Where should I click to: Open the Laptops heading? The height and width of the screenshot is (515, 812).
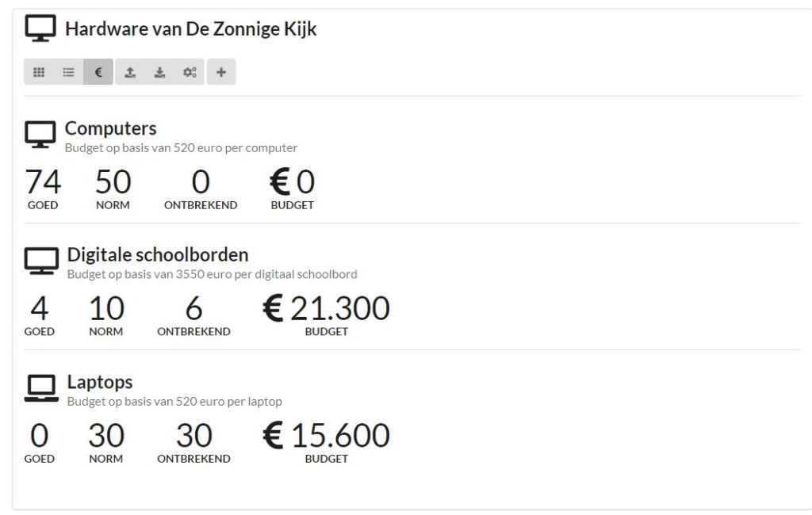(100, 382)
